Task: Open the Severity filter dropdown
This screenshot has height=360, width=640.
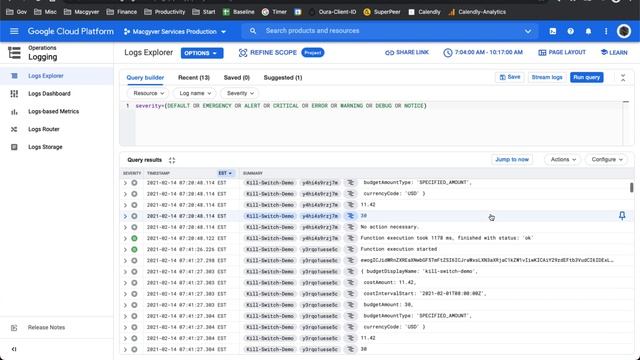Action: [240, 93]
